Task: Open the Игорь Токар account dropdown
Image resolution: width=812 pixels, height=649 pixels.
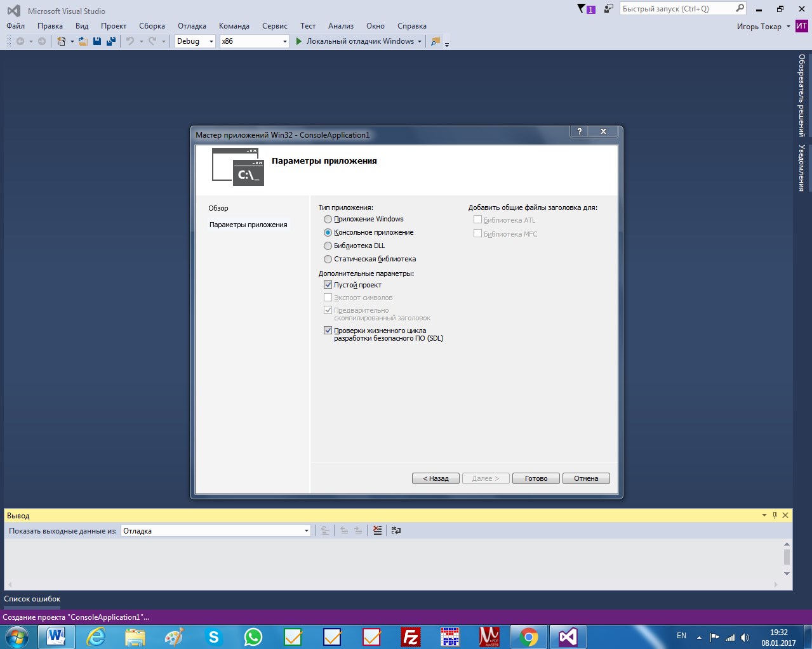Action: click(764, 26)
